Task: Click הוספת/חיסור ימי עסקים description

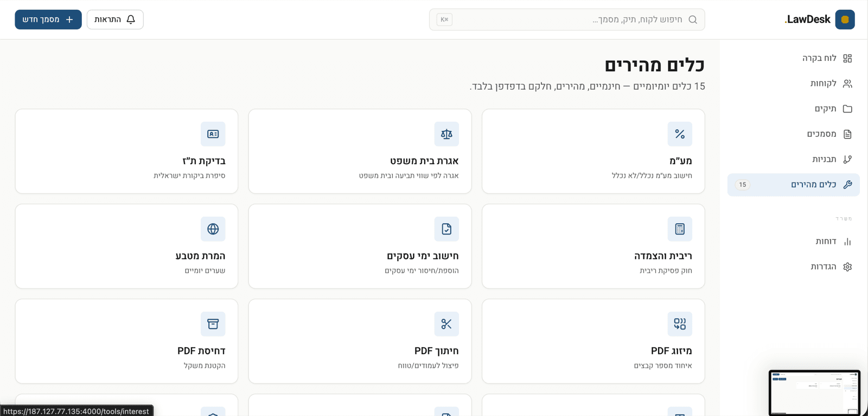Action: (x=422, y=270)
